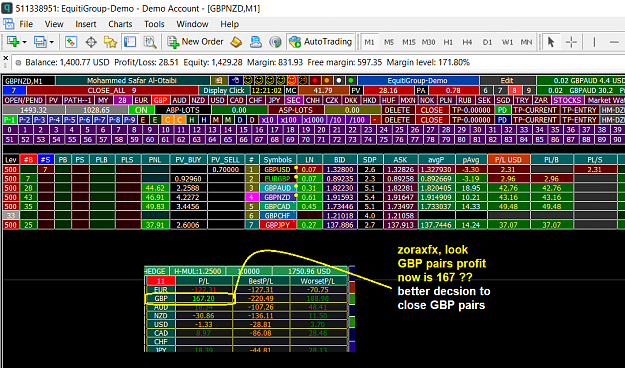The image size is (625, 368).
Task: Click DELETE in the ASP-LOTS row
Action: click(397, 110)
